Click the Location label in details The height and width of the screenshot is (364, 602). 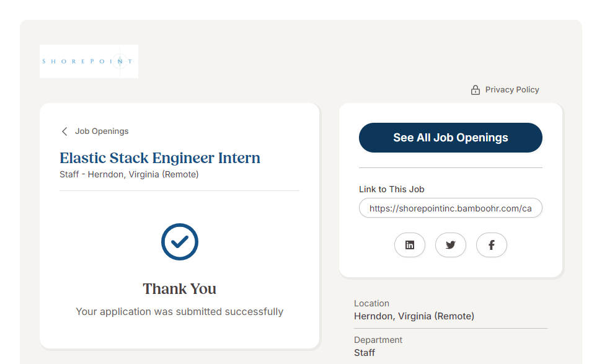[371, 303]
